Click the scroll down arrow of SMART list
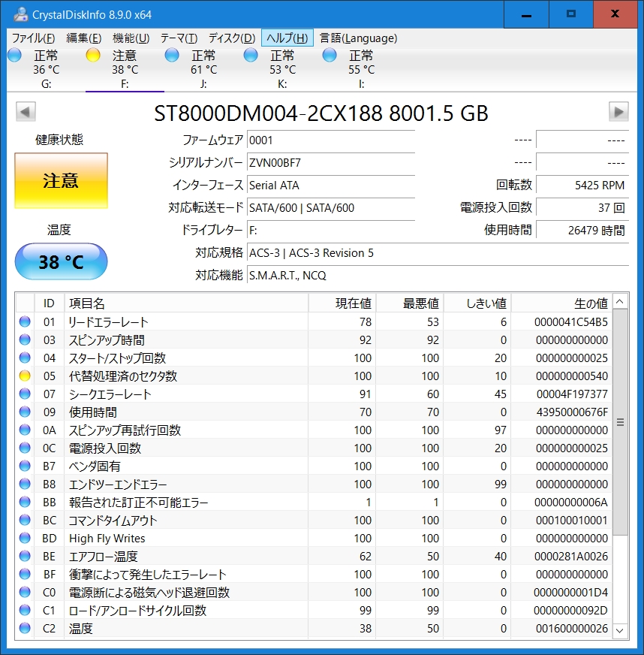Screen dimensions: 644x655 click(620, 630)
